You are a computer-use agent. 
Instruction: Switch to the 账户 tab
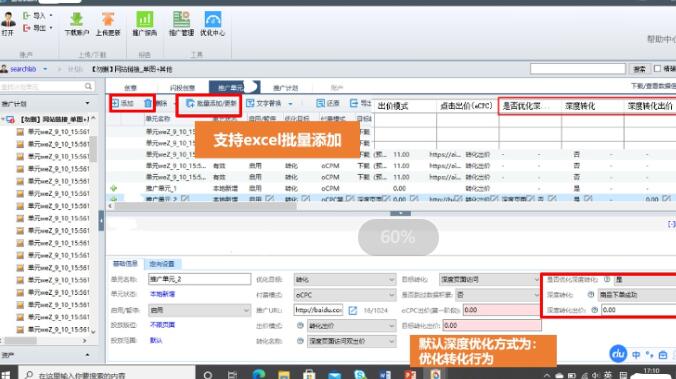pyautogui.click(x=337, y=88)
